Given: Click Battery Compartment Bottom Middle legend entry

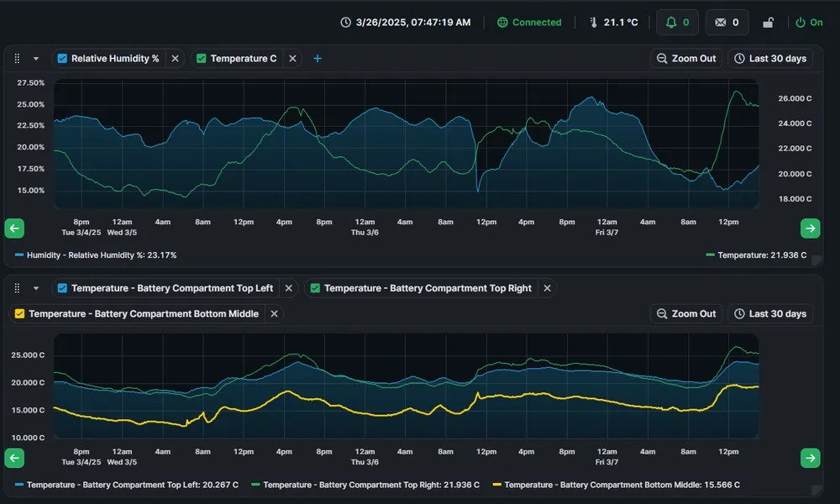Looking at the screenshot, I should (616, 485).
